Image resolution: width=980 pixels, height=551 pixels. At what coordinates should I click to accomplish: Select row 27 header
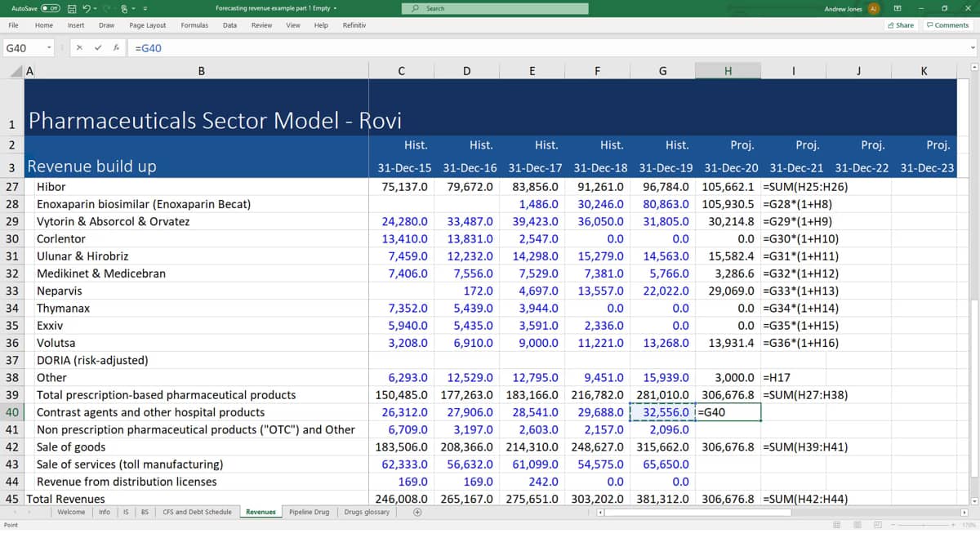[x=12, y=187]
